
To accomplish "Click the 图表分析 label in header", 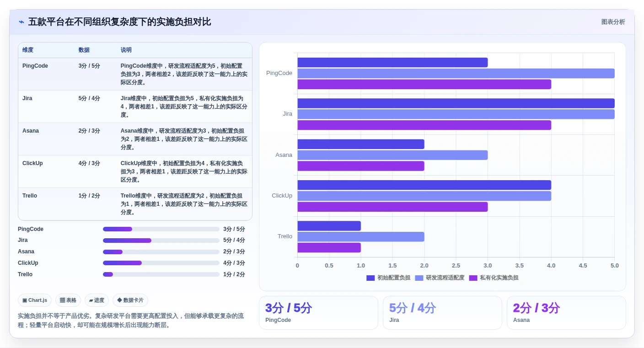I will [x=613, y=22].
